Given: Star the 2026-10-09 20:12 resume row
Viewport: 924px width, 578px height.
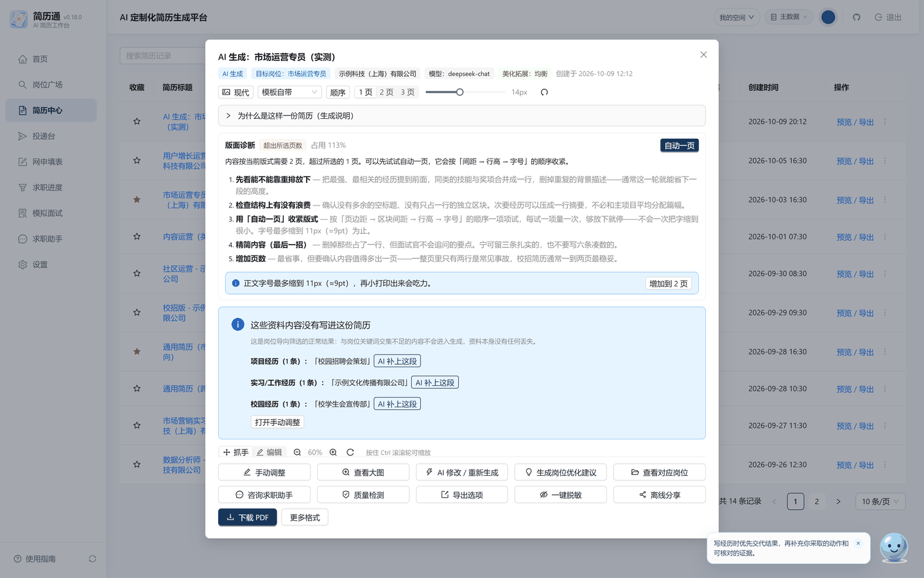Looking at the screenshot, I should click(x=137, y=121).
